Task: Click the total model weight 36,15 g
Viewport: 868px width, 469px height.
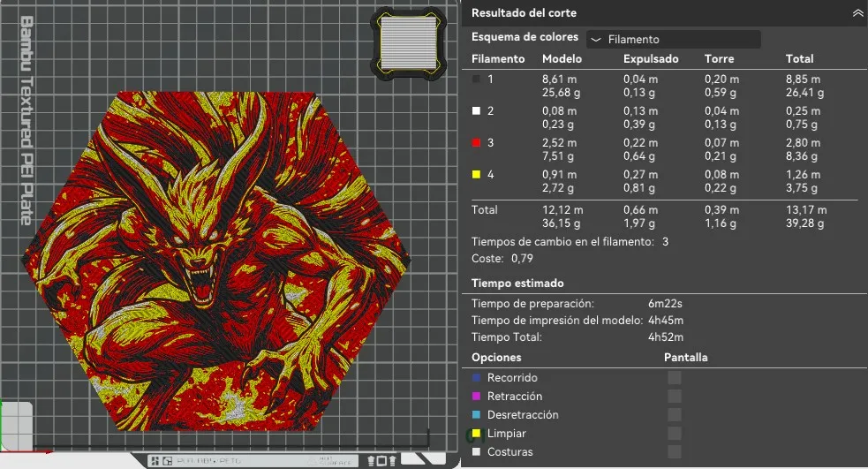Action: tap(562, 223)
